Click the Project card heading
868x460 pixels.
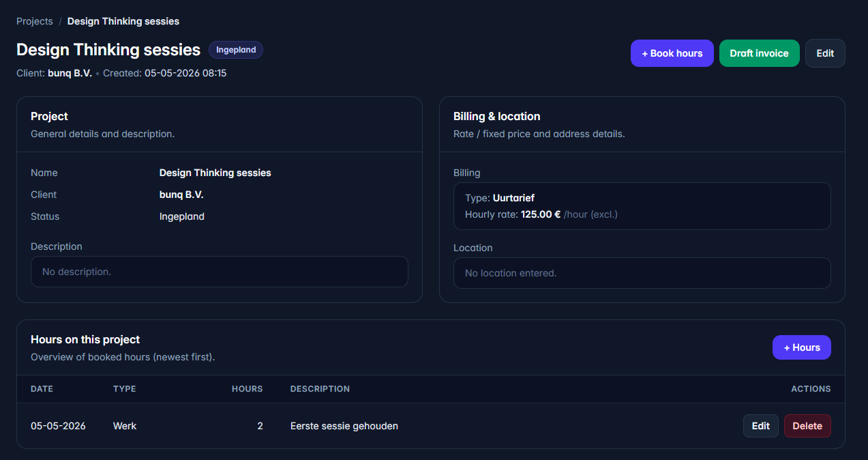(49, 116)
